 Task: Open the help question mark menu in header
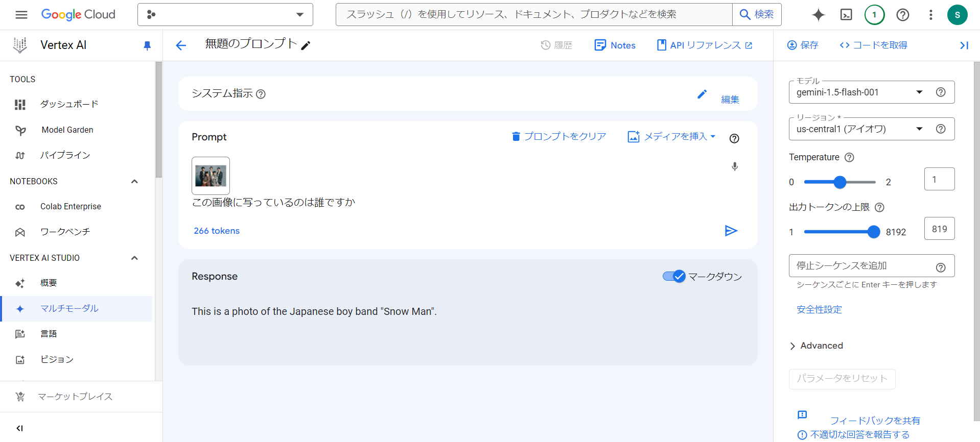coord(903,15)
